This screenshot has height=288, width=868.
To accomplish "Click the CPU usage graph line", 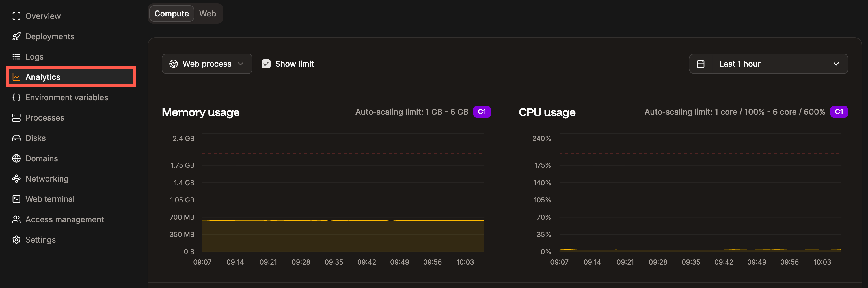I will pyautogui.click(x=691, y=250).
